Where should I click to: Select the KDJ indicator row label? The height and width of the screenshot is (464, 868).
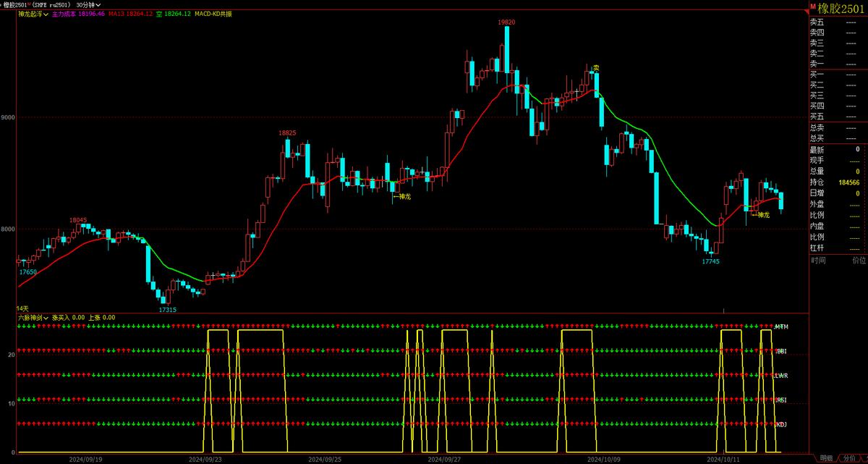781,424
